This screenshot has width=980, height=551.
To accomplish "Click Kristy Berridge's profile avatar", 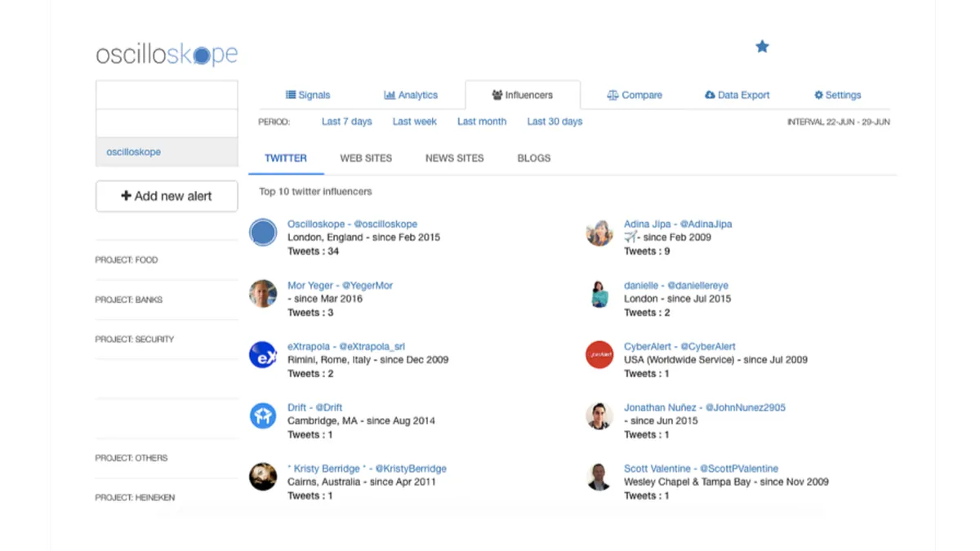I will coord(263,477).
